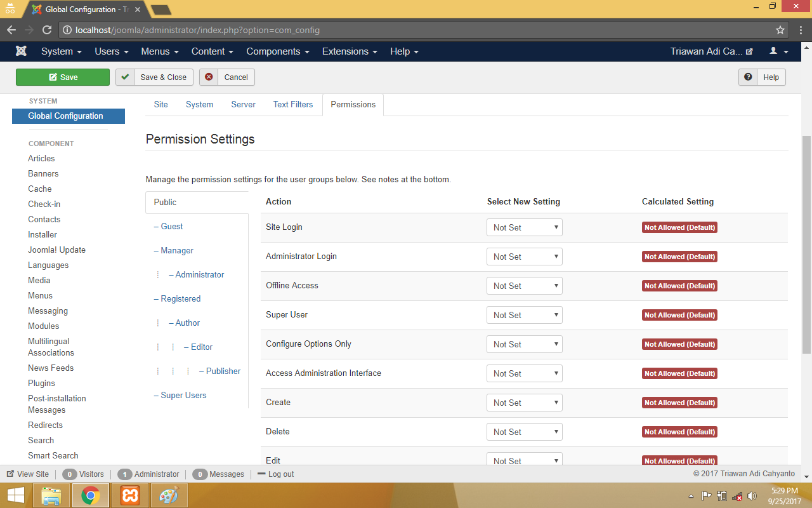Open the Extensions menu
Viewport: 812px width, 508px height.
pyautogui.click(x=349, y=51)
